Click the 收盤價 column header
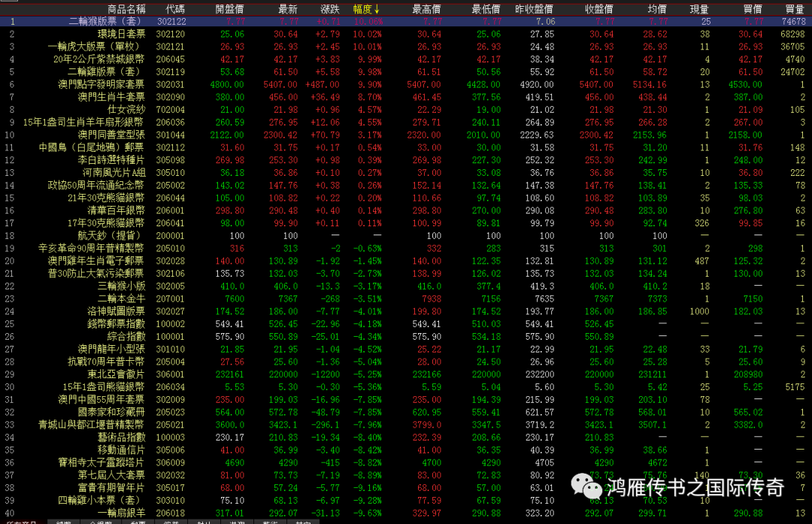The image size is (812, 524). point(598,9)
